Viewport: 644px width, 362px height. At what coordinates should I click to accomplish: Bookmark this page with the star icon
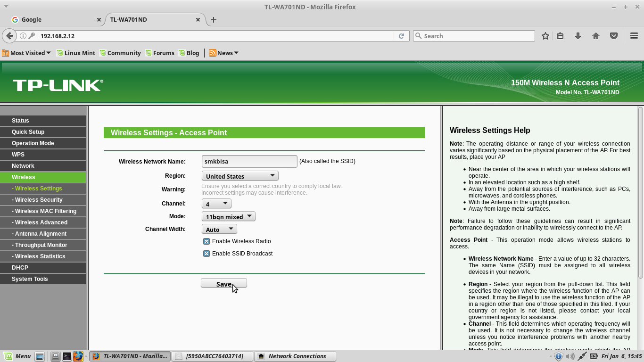tap(545, 35)
